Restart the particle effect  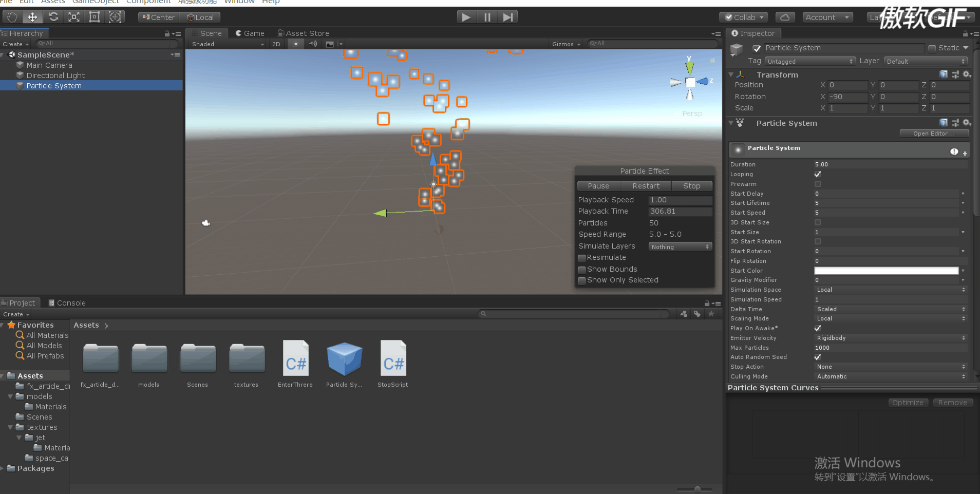[646, 186]
